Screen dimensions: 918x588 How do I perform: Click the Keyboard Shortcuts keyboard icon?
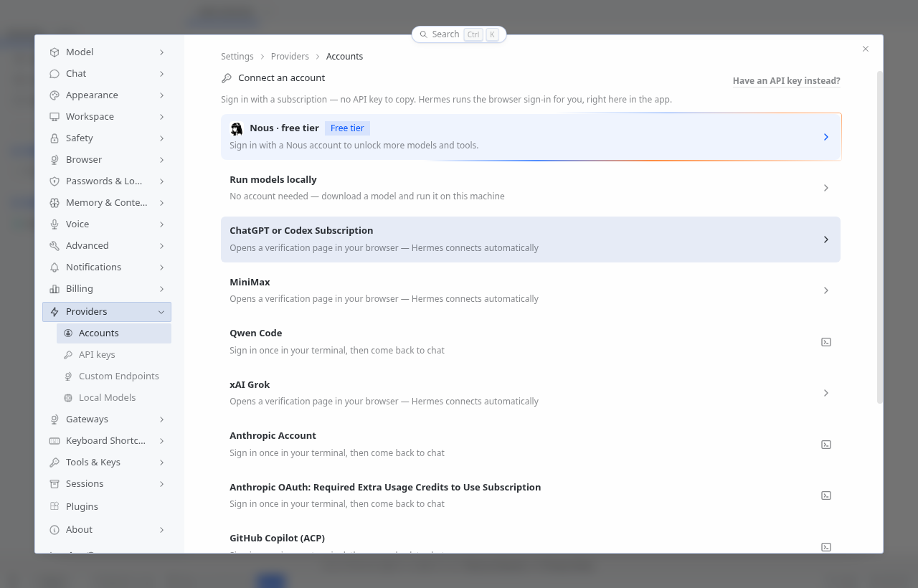click(x=55, y=441)
